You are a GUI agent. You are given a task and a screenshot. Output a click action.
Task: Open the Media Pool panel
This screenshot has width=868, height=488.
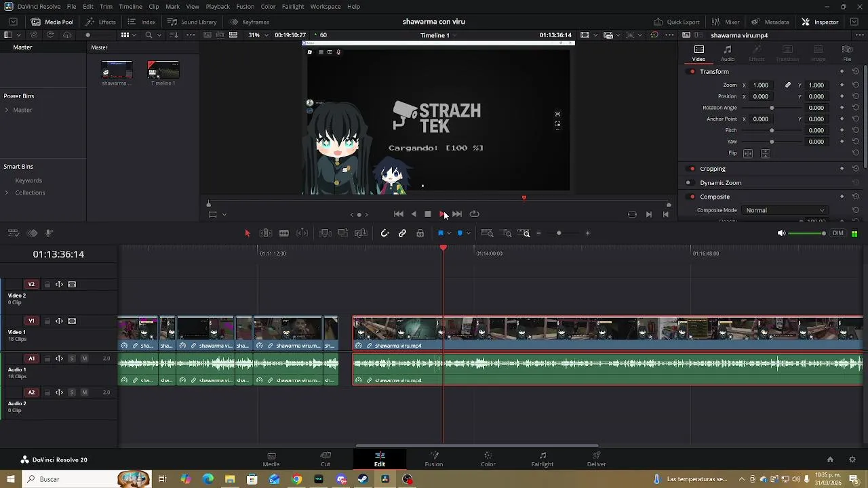(x=52, y=22)
